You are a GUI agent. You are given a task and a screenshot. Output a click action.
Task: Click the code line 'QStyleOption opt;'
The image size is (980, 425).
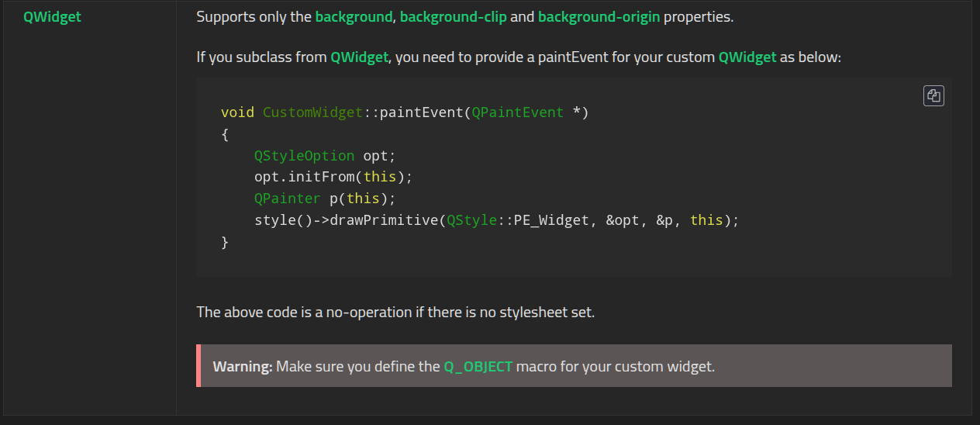tap(325, 155)
